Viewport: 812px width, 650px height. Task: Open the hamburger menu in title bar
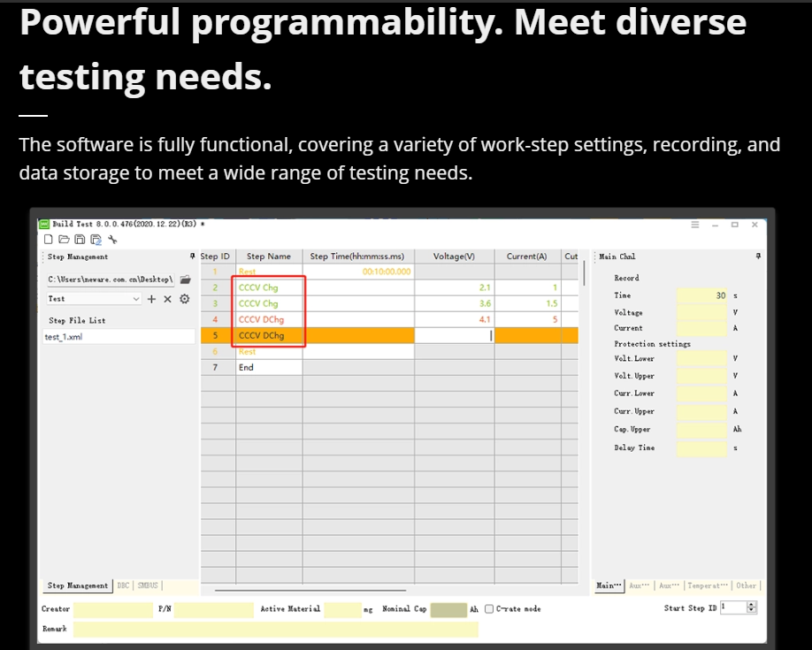click(695, 225)
